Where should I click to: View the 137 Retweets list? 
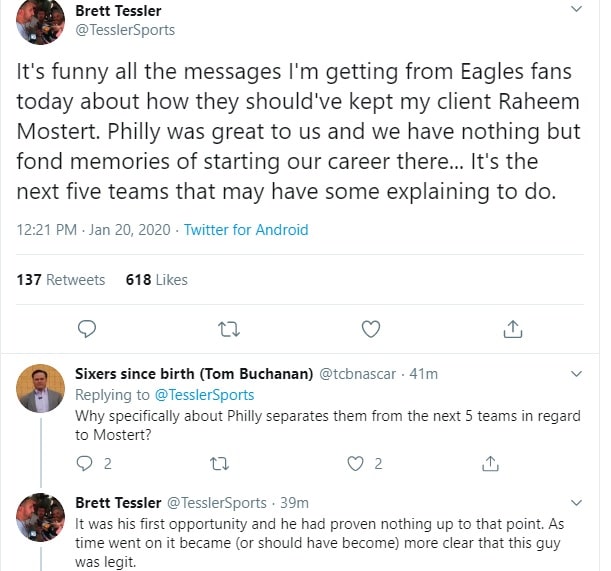pyautogui.click(x=61, y=280)
